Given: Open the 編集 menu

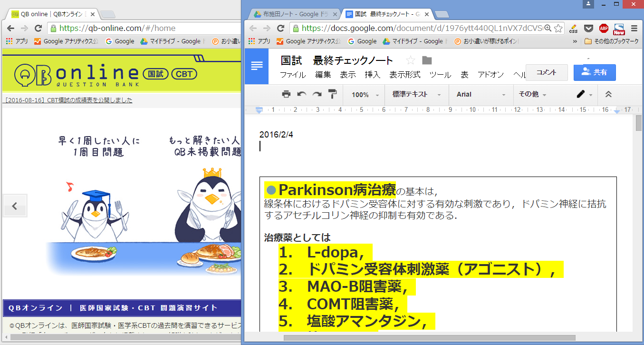Looking at the screenshot, I should tap(323, 75).
